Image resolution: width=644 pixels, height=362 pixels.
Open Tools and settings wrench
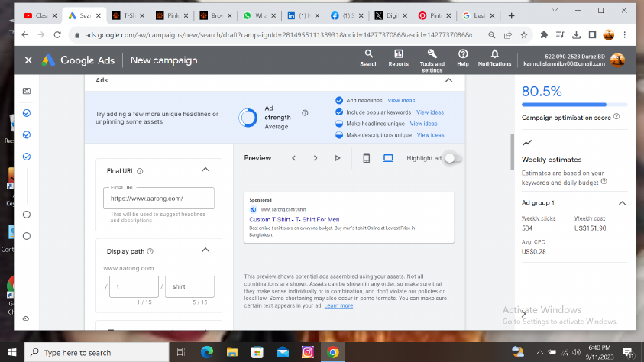[x=432, y=61]
